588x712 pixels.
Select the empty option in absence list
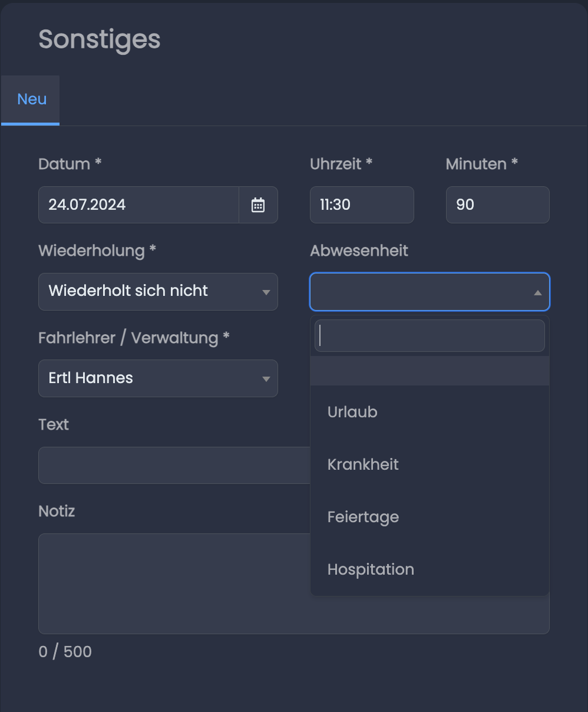[430, 371]
